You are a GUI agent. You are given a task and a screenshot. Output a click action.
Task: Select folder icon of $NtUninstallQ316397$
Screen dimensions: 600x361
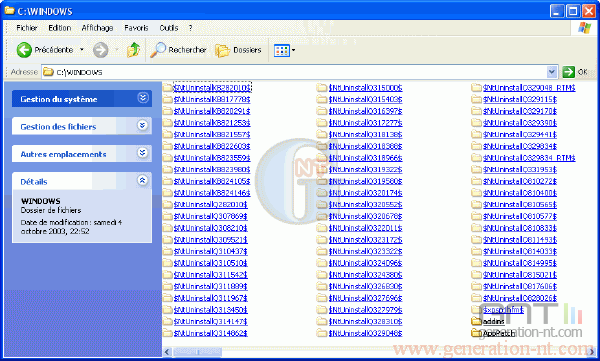[x=322, y=111]
